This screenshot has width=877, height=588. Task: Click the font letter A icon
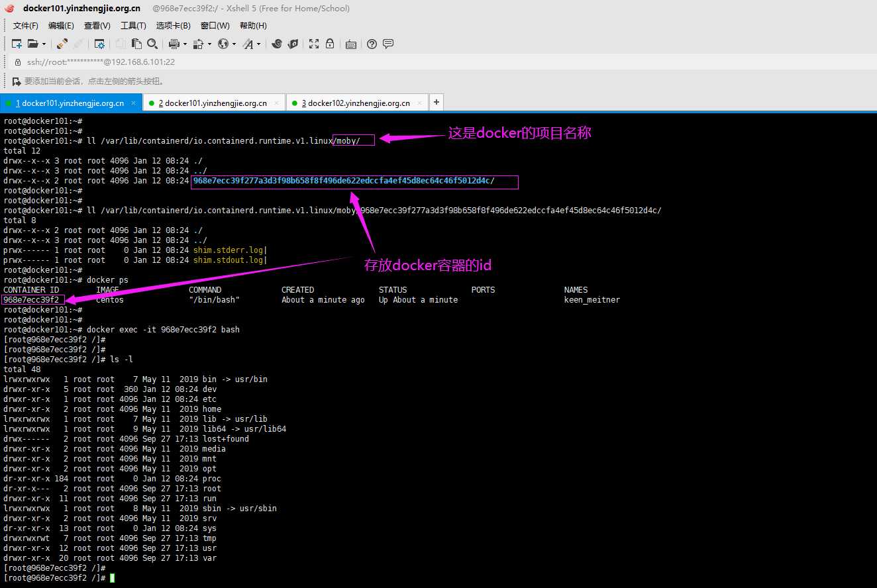(x=248, y=44)
